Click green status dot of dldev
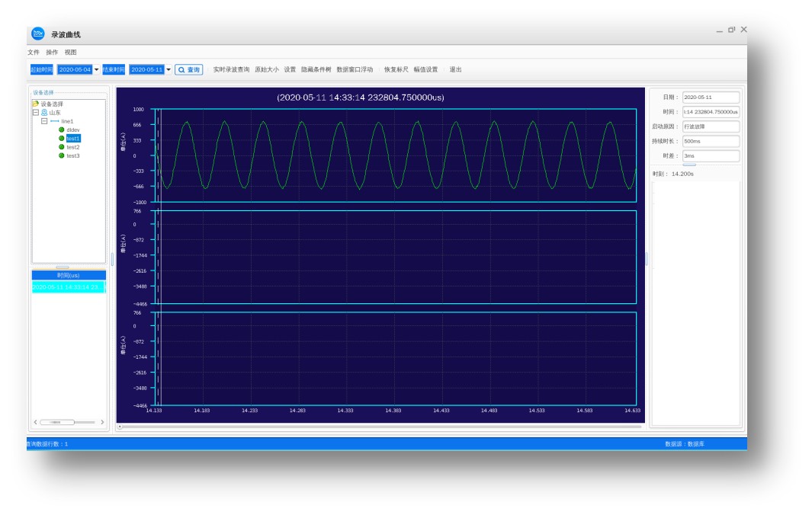The width and height of the screenshot is (812, 515). point(62,130)
